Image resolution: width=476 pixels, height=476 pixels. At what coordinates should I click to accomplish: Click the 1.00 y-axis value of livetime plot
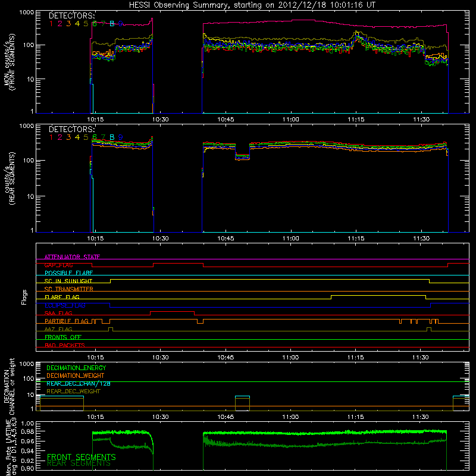tap(27, 424)
